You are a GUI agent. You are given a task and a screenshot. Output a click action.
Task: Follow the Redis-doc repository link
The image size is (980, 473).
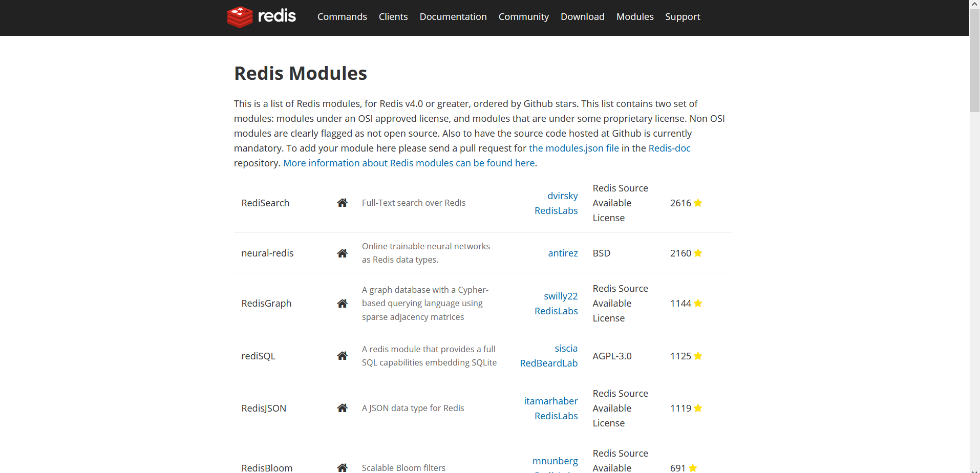click(669, 148)
